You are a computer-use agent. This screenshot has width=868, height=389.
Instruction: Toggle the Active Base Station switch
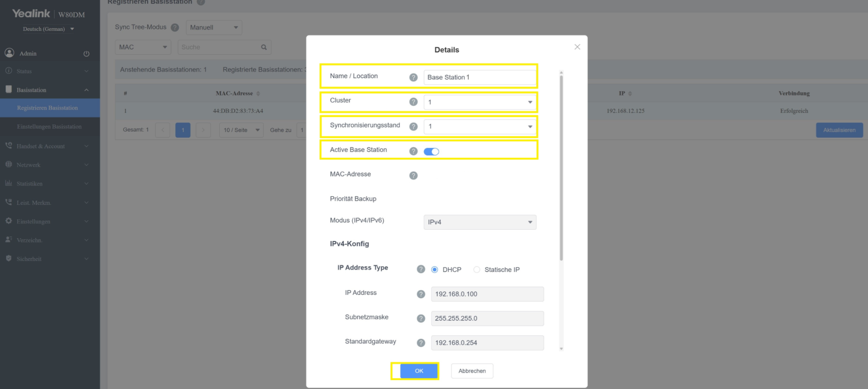(431, 151)
